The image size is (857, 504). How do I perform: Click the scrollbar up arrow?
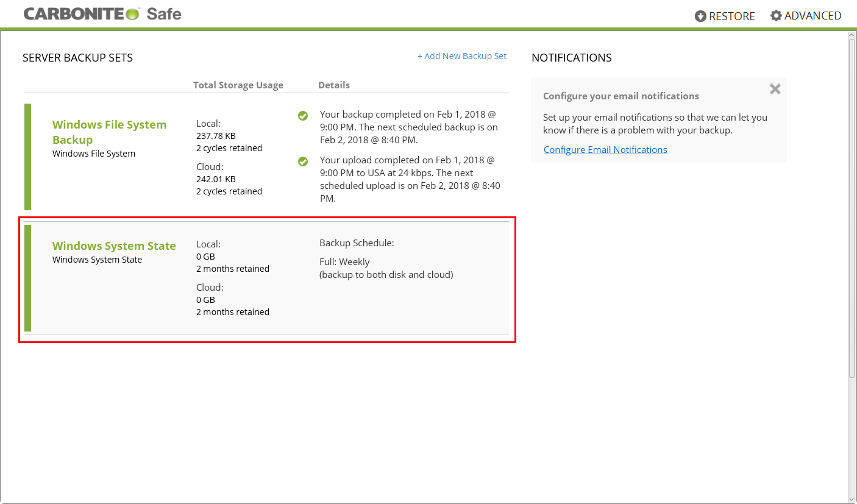[852, 36]
